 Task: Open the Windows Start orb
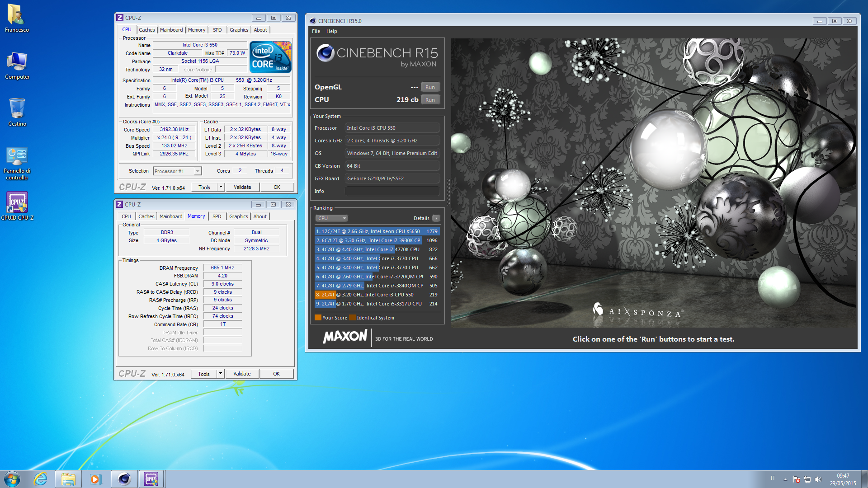point(12,479)
